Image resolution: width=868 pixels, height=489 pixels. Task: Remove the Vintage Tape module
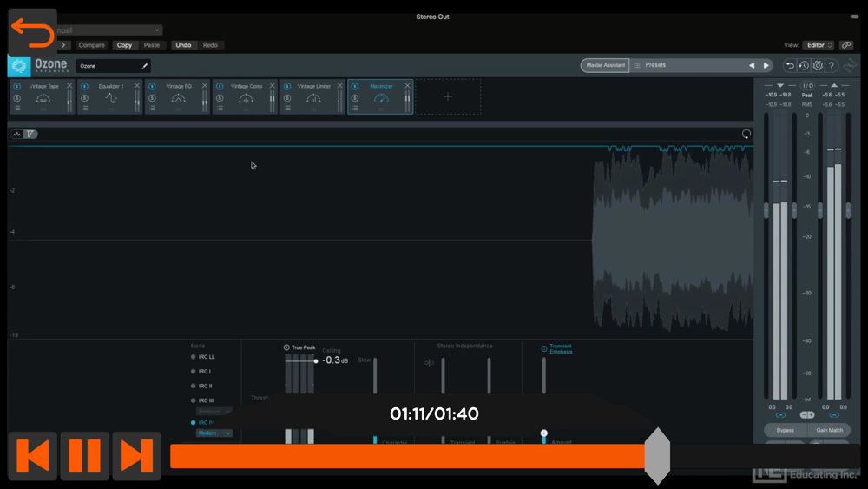(69, 85)
